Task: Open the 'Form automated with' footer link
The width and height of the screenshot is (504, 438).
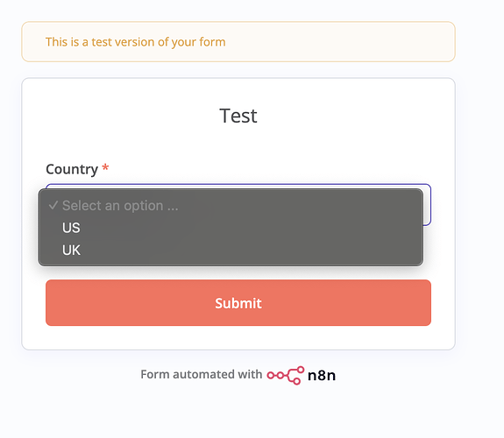Action: pos(202,374)
